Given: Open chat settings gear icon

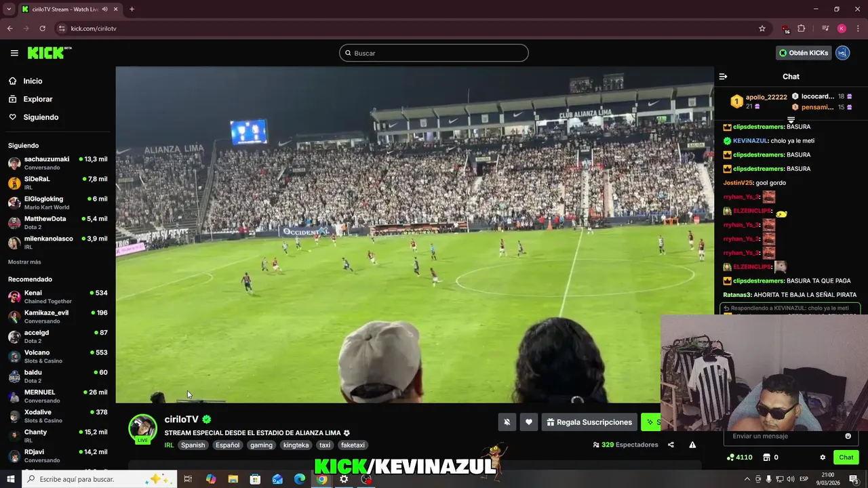Looking at the screenshot, I should click(823, 457).
